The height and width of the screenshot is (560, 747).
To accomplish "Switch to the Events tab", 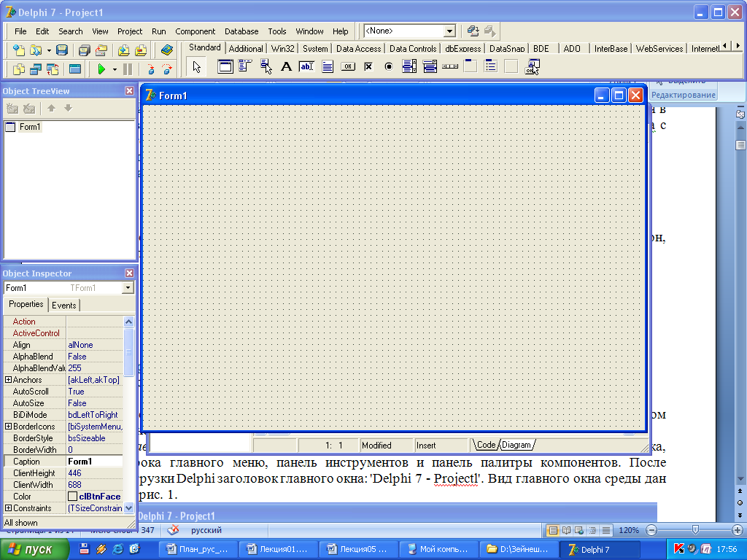I will (64, 305).
